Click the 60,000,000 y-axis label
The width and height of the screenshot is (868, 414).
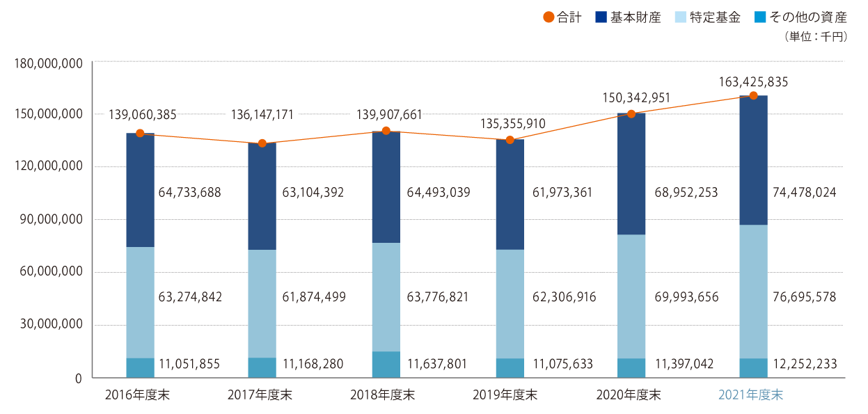click(x=52, y=272)
